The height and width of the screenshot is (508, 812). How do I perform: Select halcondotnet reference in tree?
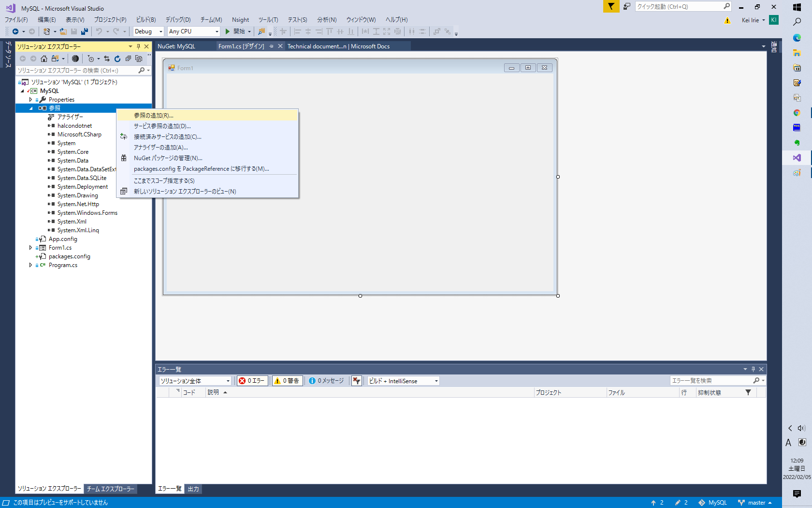(74, 126)
